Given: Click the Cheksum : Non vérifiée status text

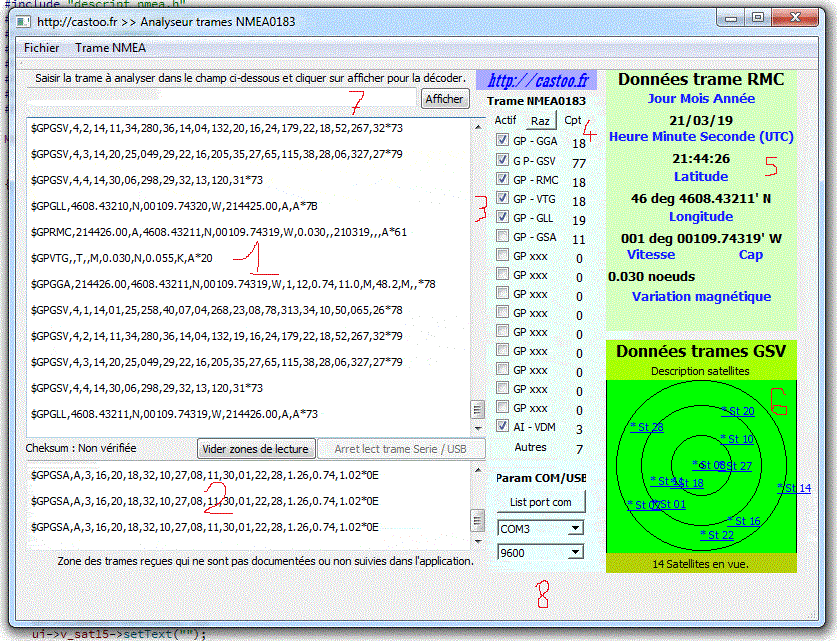Looking at the screenshot, I should (81, 448).
